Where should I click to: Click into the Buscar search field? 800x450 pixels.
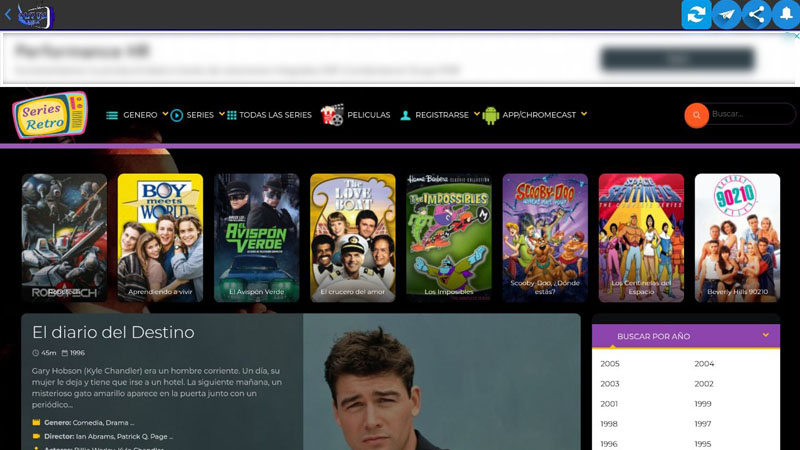click(x=750, y=115)
